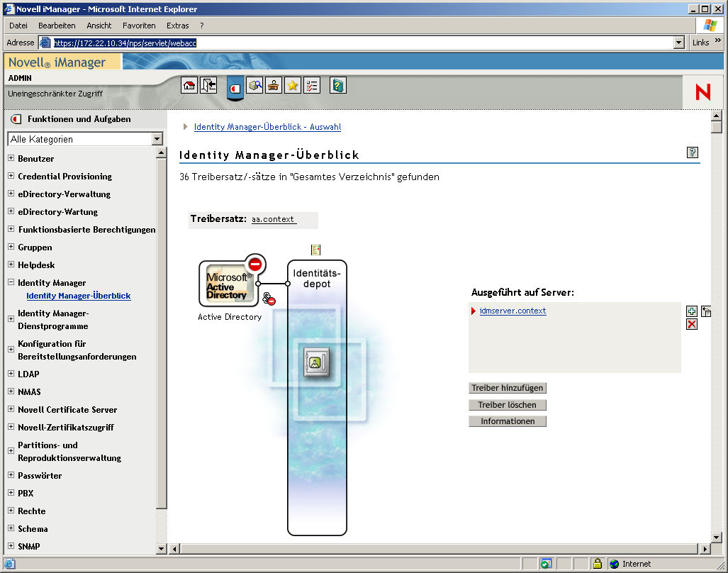Open the Extras menu

177,26
